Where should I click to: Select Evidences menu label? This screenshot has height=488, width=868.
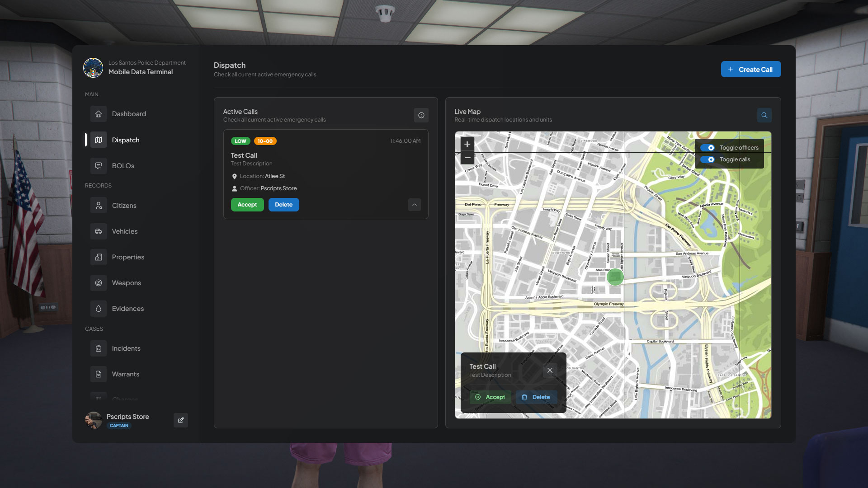[128, 309]
